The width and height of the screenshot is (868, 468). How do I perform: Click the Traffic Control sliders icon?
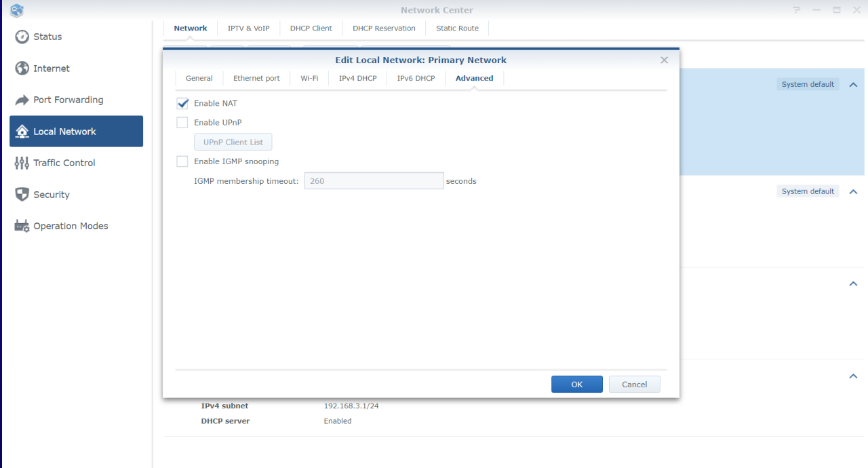[22, 163]
